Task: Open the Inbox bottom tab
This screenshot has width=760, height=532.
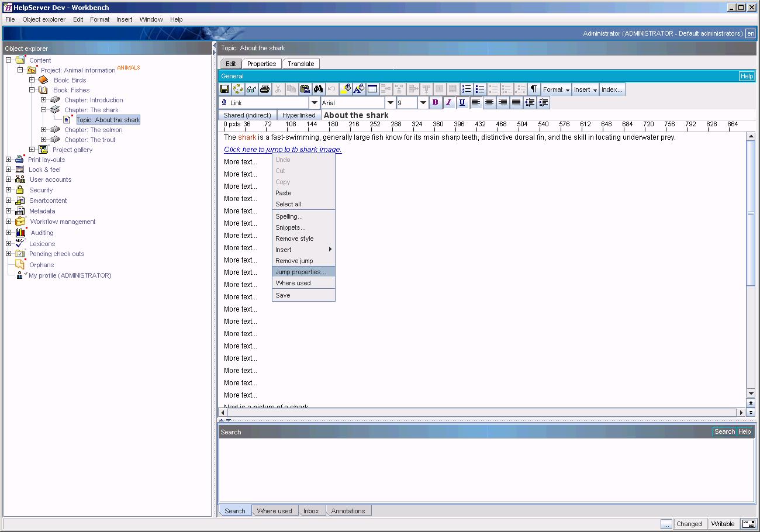Action: click(311, 511)
